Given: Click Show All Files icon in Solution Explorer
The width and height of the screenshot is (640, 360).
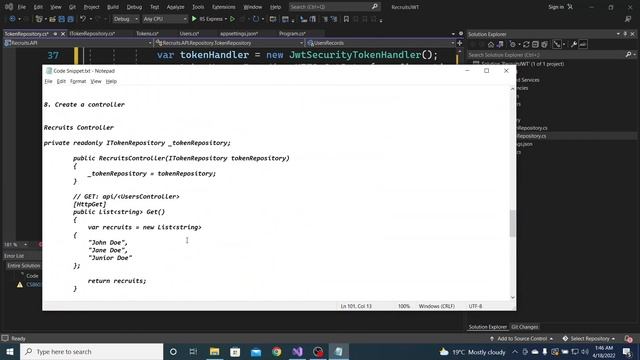Looking at the screenshot, I should (x=544, y=44).
